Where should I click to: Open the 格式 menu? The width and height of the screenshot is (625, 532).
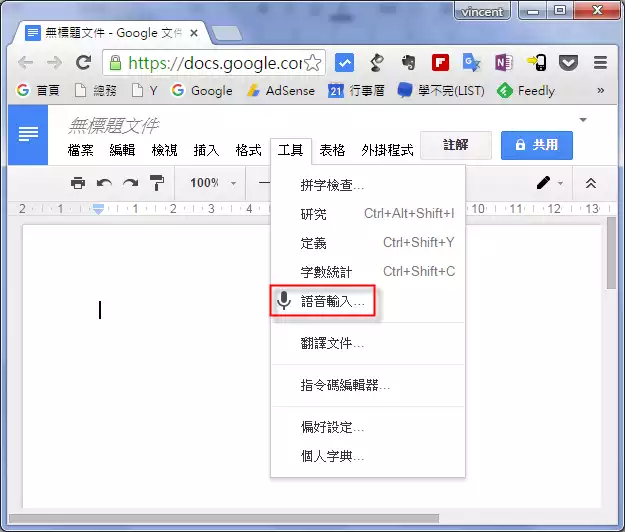[248, 150]
